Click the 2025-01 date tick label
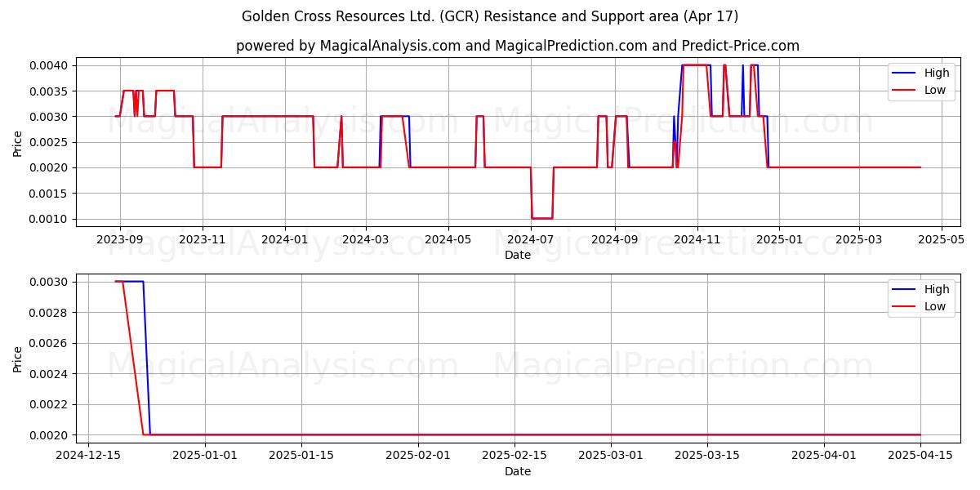Screen dimensions: 980x490 (779, 241)
